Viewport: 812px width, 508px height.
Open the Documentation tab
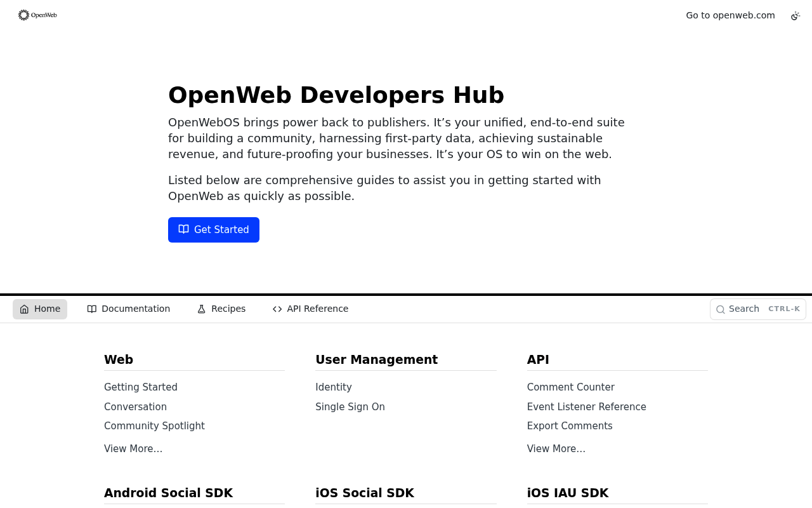click(129, 309)
